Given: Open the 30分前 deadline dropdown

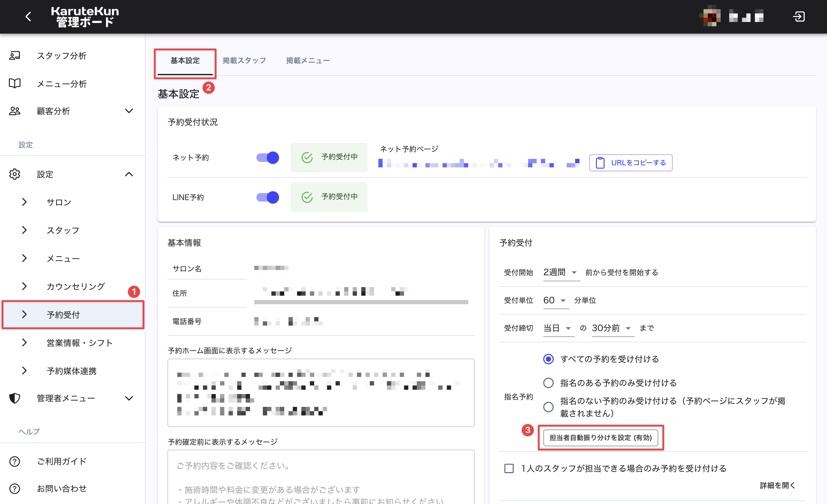Looking at the screenshot, I should (612, 328).
